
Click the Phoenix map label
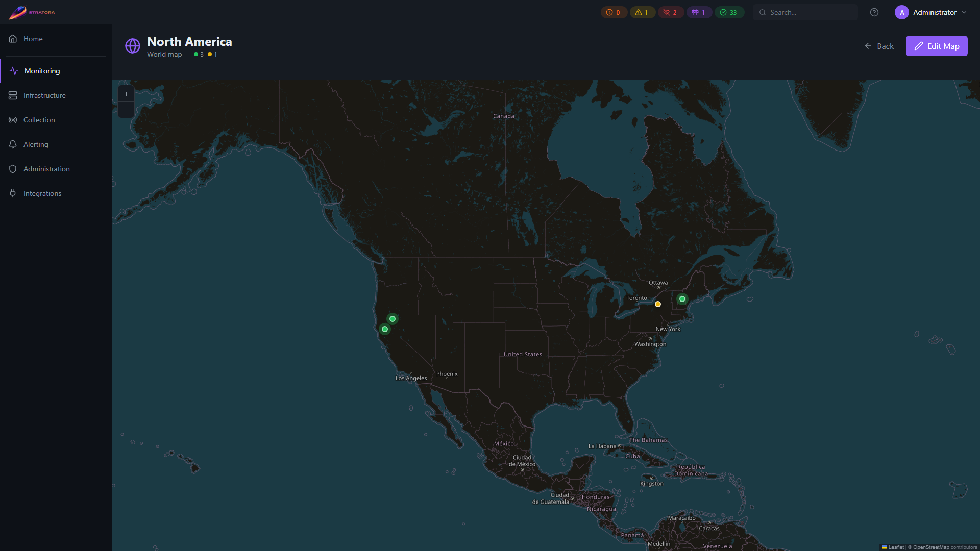(447, 374)
